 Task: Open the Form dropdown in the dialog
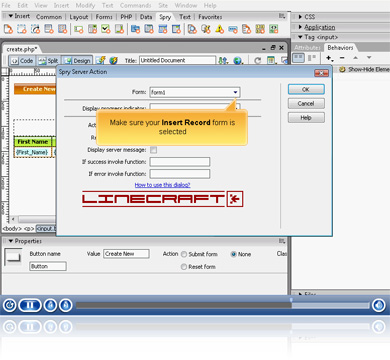click(x=195, y=92)
